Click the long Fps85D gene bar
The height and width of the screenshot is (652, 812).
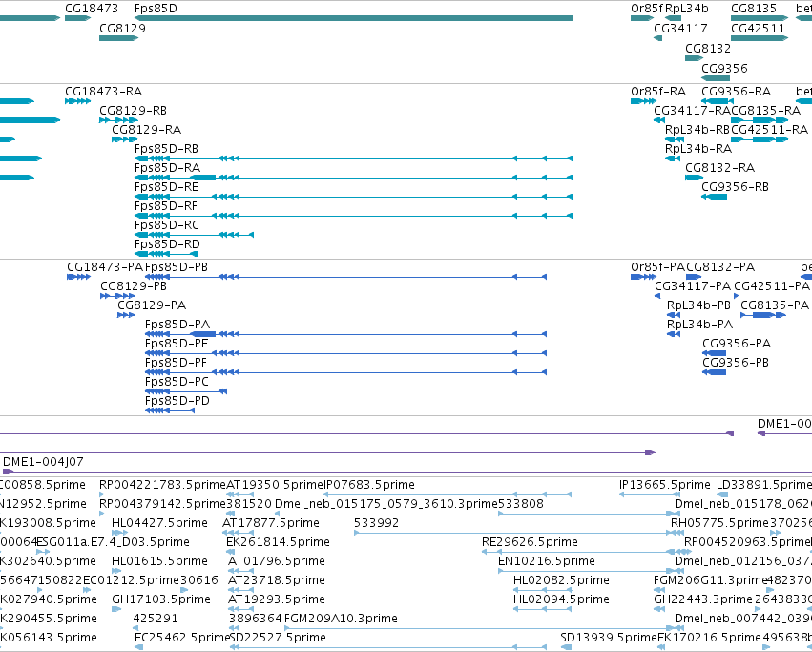coord(354,19)
